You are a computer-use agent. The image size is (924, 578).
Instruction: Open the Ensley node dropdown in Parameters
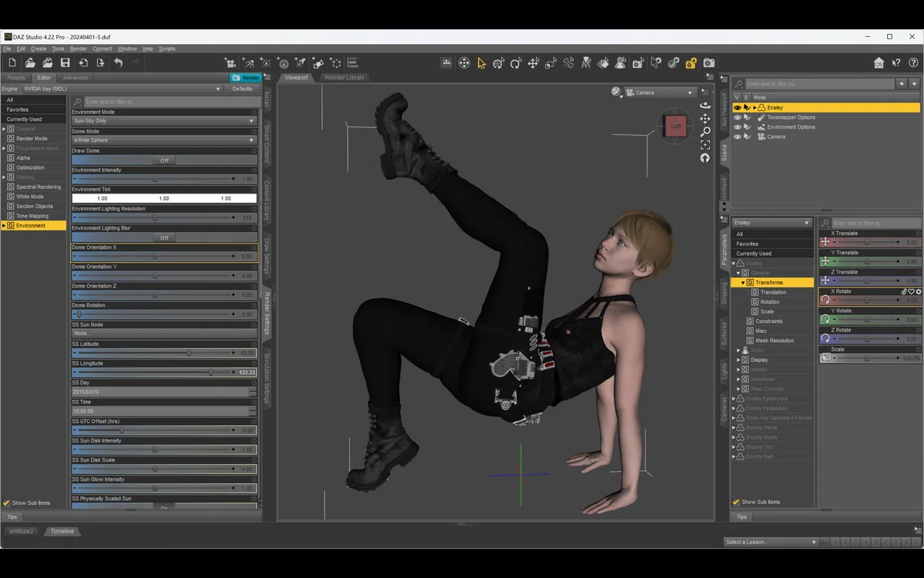(x=772, y=223)
